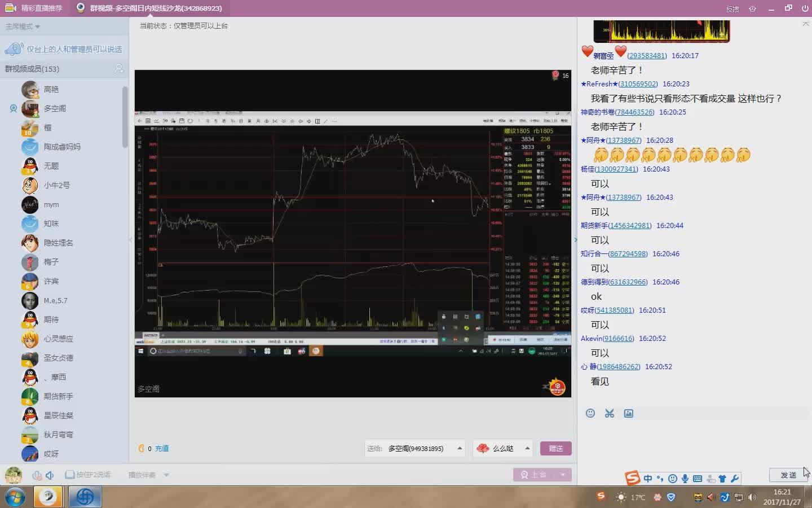Click Sogou soft keyboard icon

click(698, 479)
